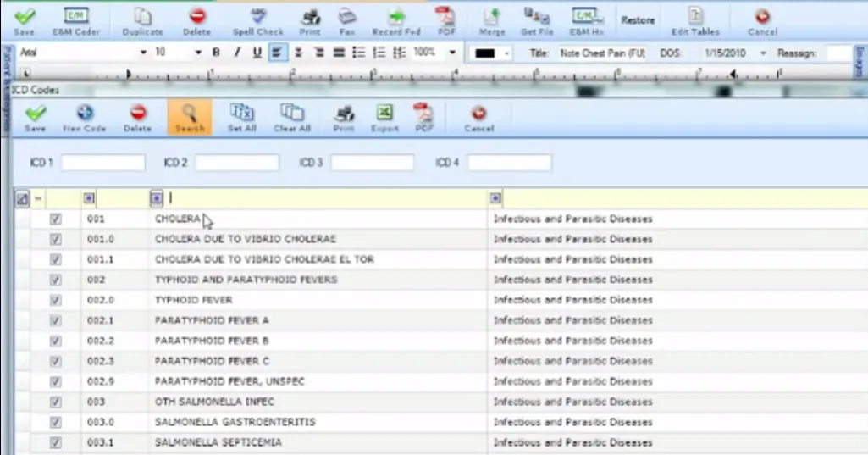Insert bulleted list
Screen dimensions: 868x455
point(359,53)
